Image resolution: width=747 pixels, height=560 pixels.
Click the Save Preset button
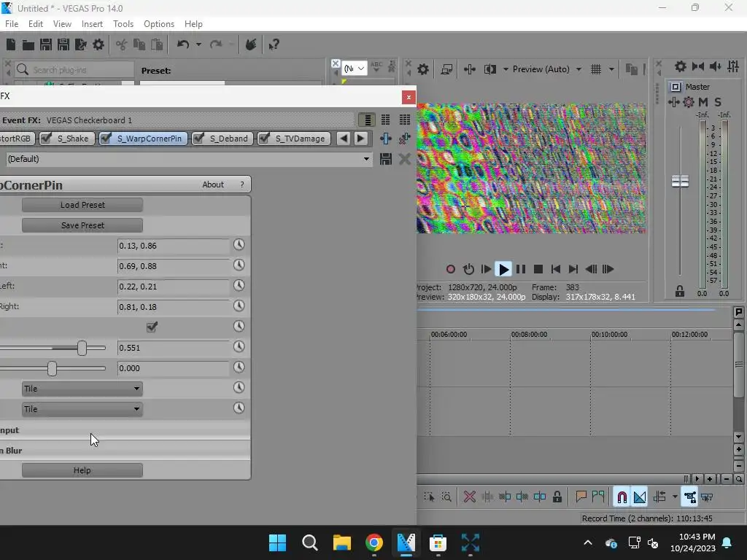point(82,225)
